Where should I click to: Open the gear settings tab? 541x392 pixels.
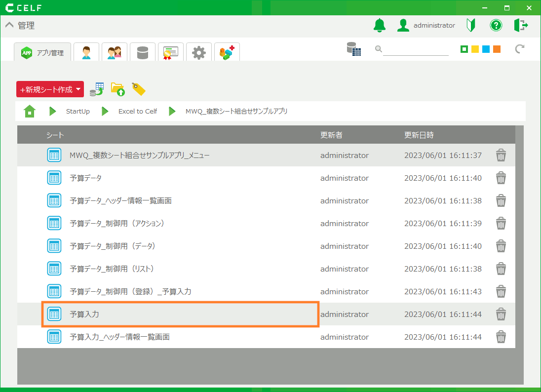(x=199, y=52)
